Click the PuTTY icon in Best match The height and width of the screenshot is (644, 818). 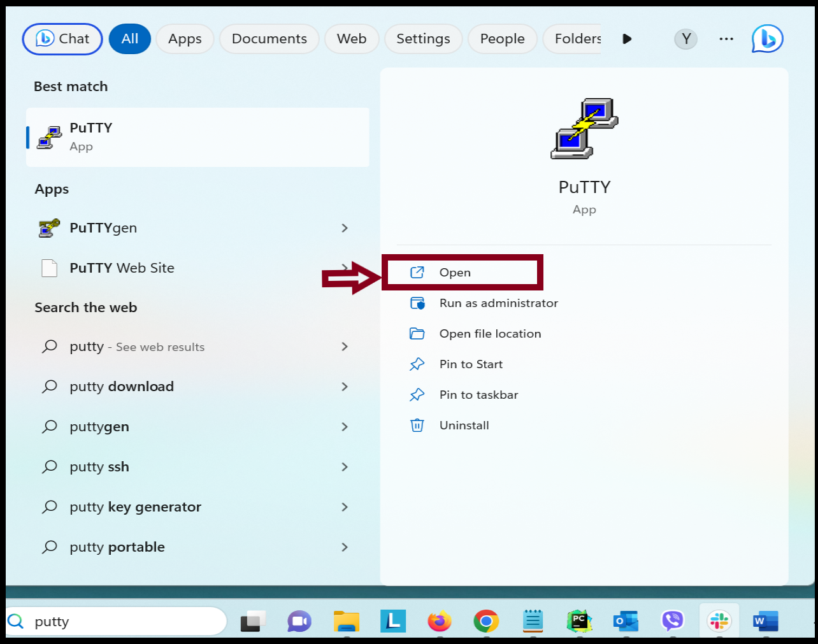click(x=49, y=137)
